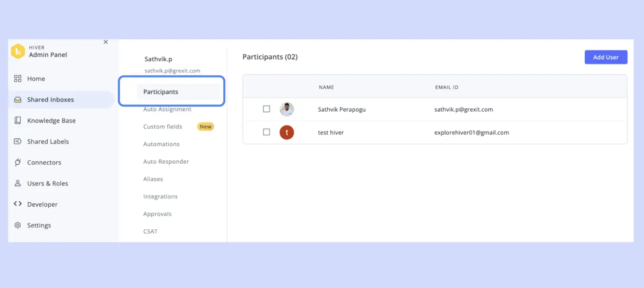The image size is (644, 288).
Task: Click the Hiver hexagon logo
Action: (x=18, y=51)
